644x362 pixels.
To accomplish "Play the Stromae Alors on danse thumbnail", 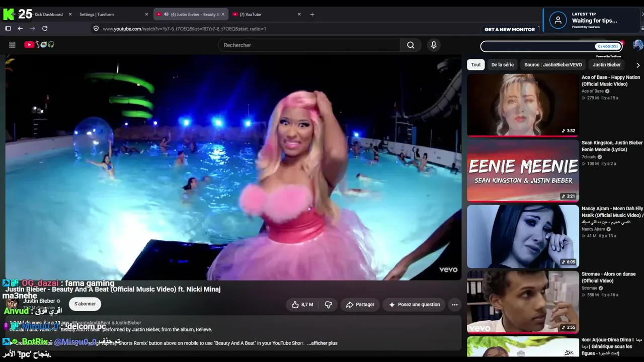I will coord(523,302).
